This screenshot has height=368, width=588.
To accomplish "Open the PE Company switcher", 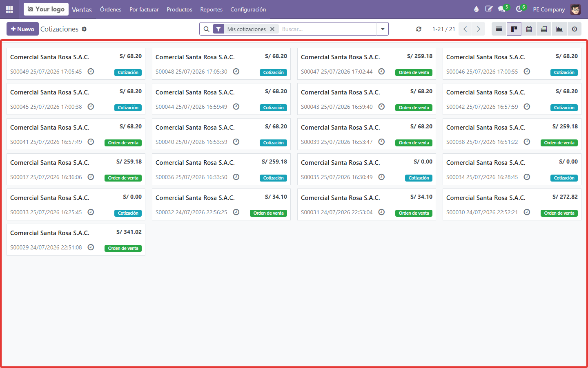I will 549,9.
